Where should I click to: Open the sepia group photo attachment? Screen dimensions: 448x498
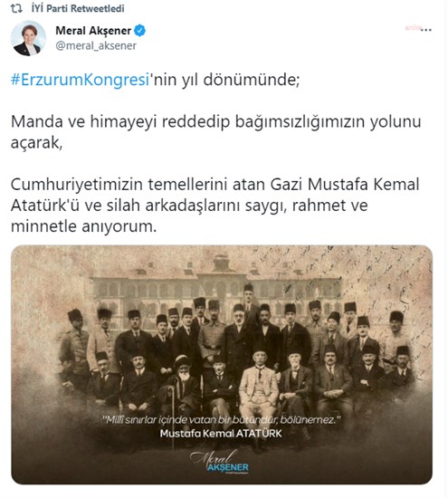(222, 365)
